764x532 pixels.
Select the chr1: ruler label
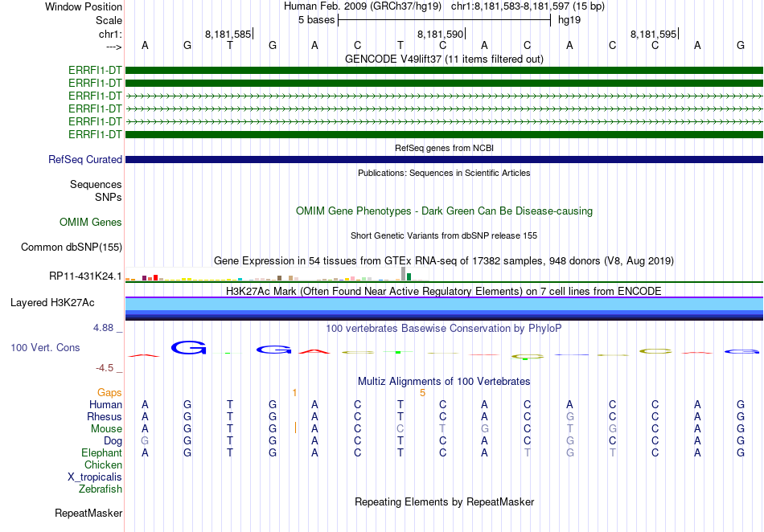(110, 34)
